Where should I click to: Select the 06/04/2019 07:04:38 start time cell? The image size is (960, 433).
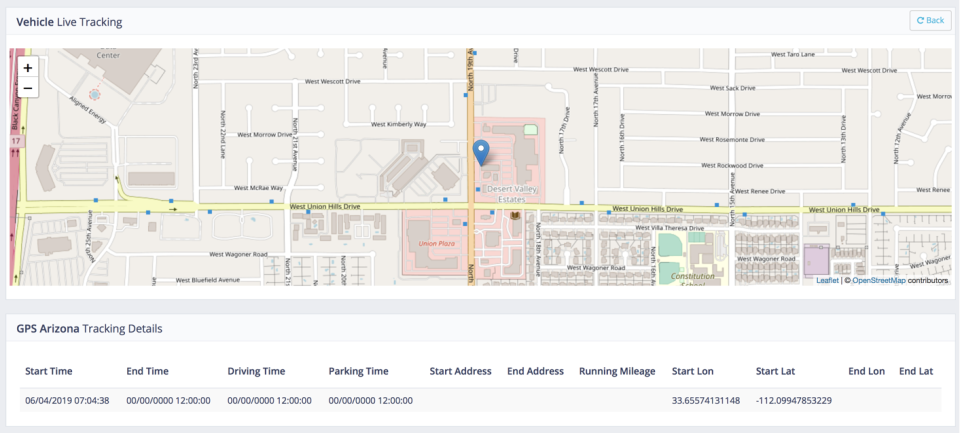pyautogui.click(x=67, y=401)
